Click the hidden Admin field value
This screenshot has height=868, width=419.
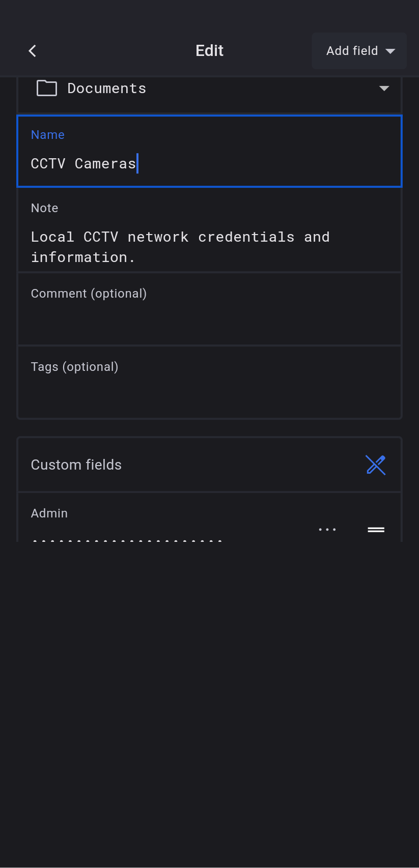click(x=127, y=538)
